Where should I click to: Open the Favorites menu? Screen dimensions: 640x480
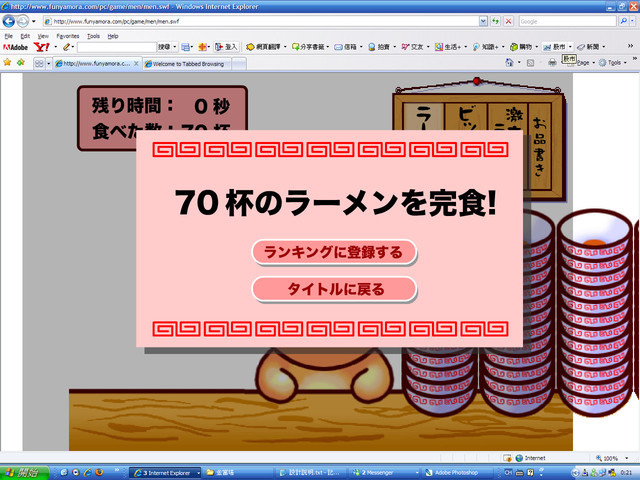[x=68, y=36]
